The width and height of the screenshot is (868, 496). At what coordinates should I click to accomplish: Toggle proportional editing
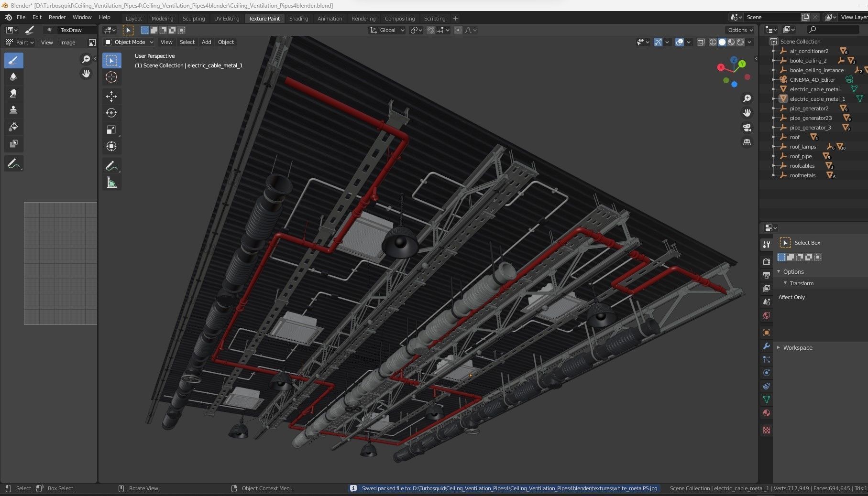point(458,30)
